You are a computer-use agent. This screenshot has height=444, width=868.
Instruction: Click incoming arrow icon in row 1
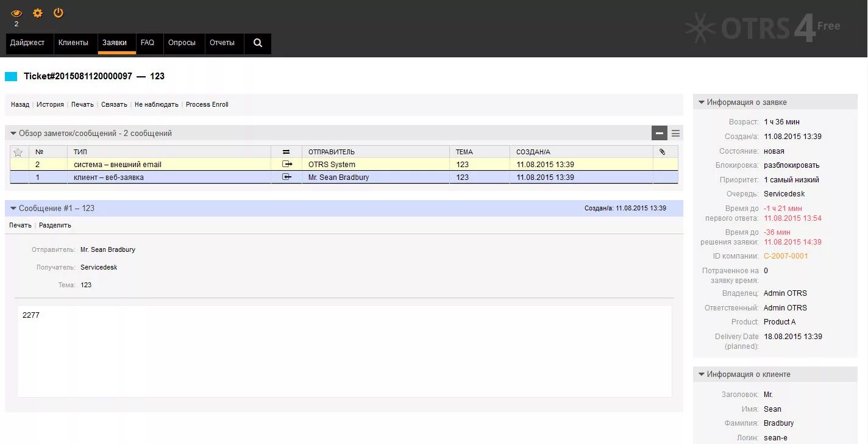(287, 177)
